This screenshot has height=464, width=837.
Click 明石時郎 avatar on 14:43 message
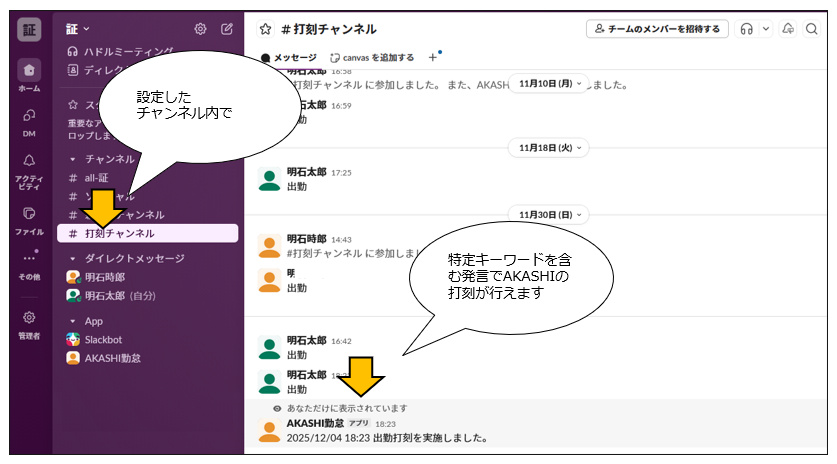[x=269, y=246]
